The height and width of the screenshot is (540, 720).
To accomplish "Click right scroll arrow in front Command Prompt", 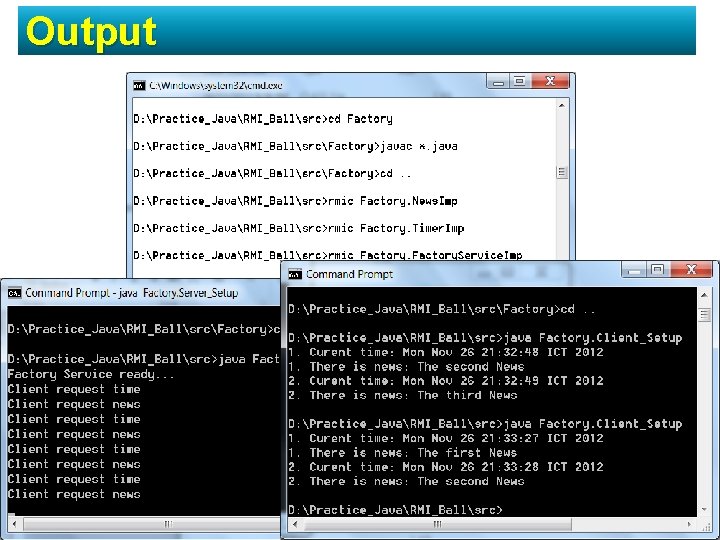I will click(689, 524).
